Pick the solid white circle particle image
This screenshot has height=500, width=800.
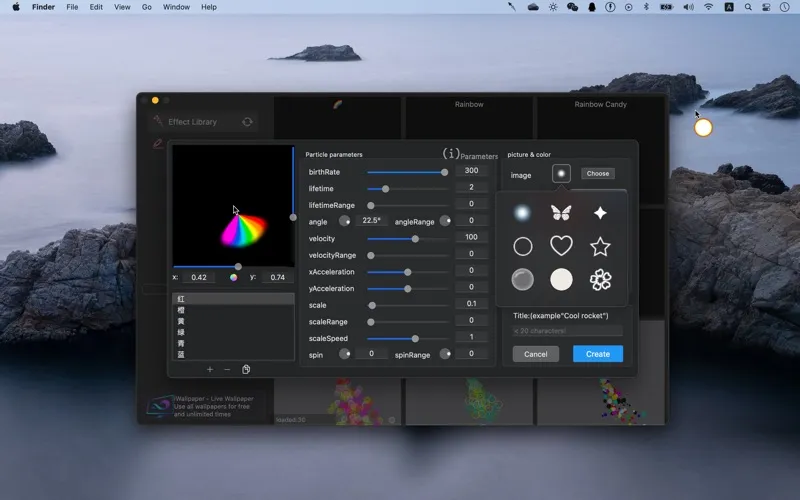(561, 280)
